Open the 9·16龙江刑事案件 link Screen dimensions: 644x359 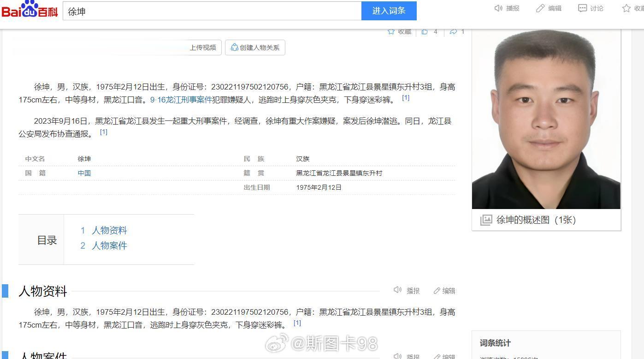181,100
